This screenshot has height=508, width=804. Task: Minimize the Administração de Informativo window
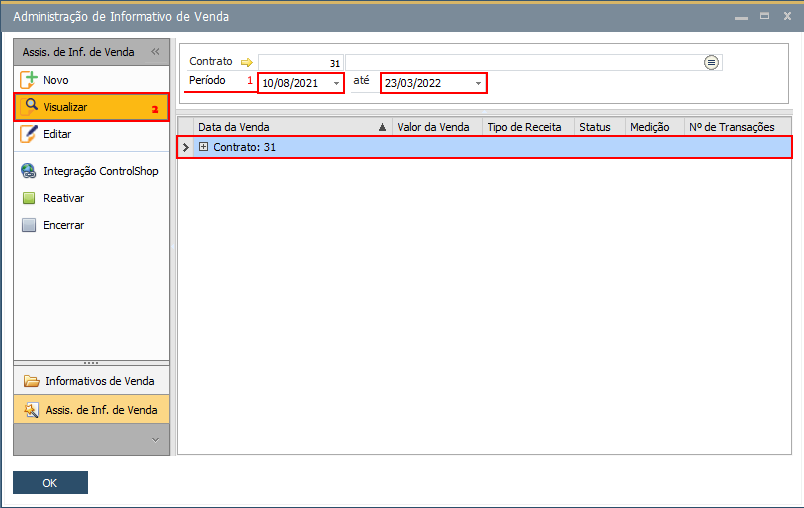[x=741, y=17]
